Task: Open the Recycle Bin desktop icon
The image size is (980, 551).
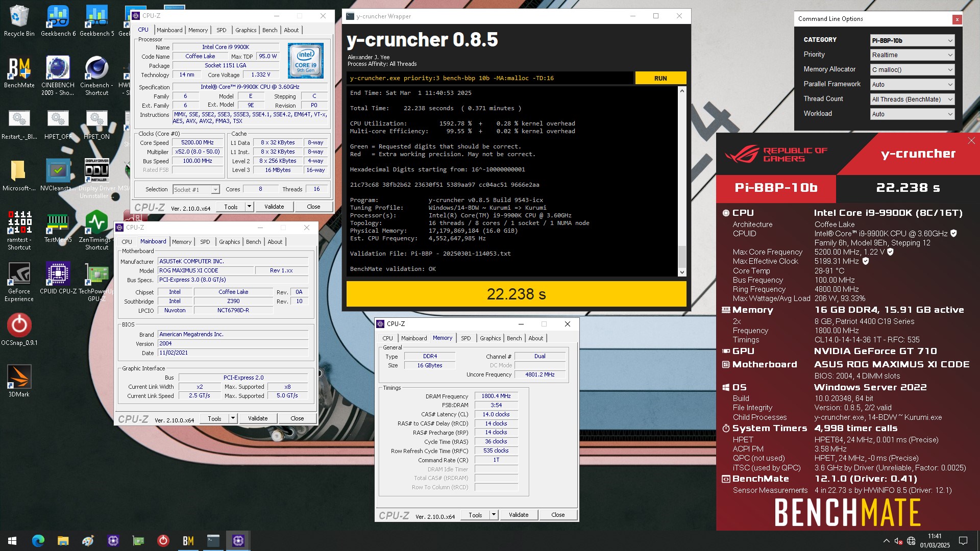Action: coord(19,21)
